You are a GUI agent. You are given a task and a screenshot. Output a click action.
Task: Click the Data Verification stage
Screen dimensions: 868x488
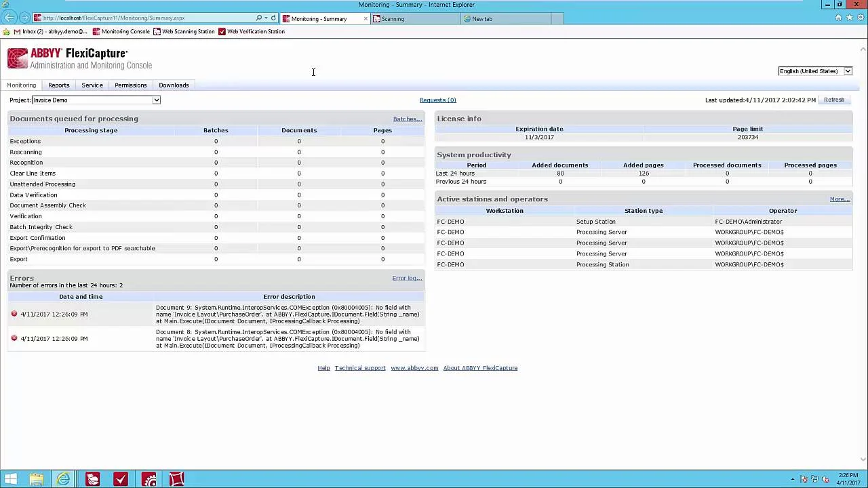coord(33,195)
